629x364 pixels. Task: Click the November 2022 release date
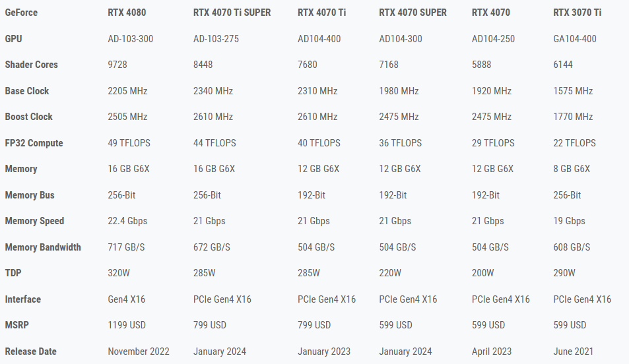click(139, 351)
